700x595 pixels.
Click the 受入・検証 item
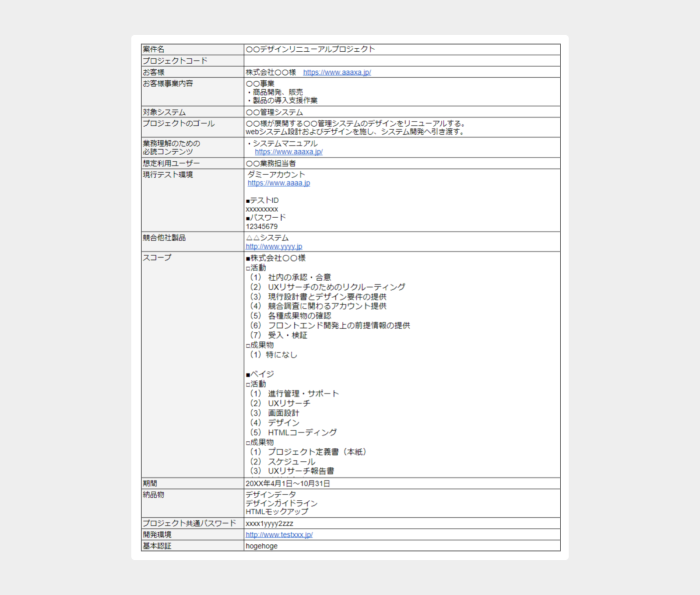point(287,335)
